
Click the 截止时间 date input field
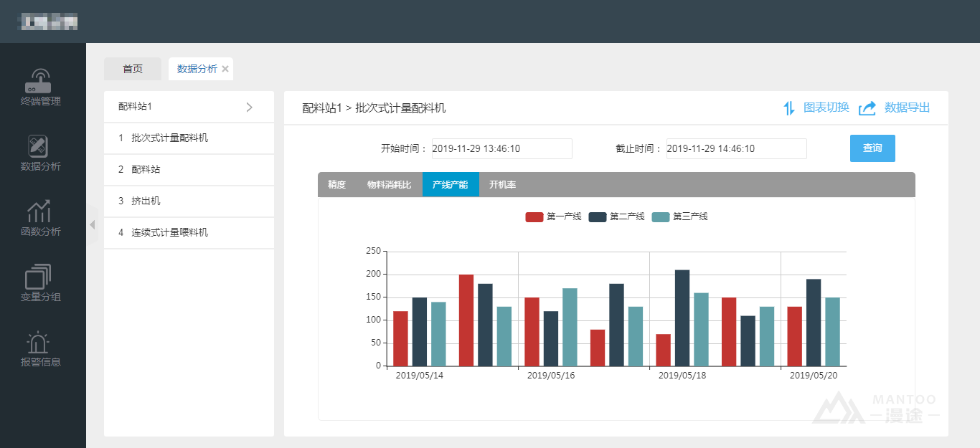pos(736,148)
